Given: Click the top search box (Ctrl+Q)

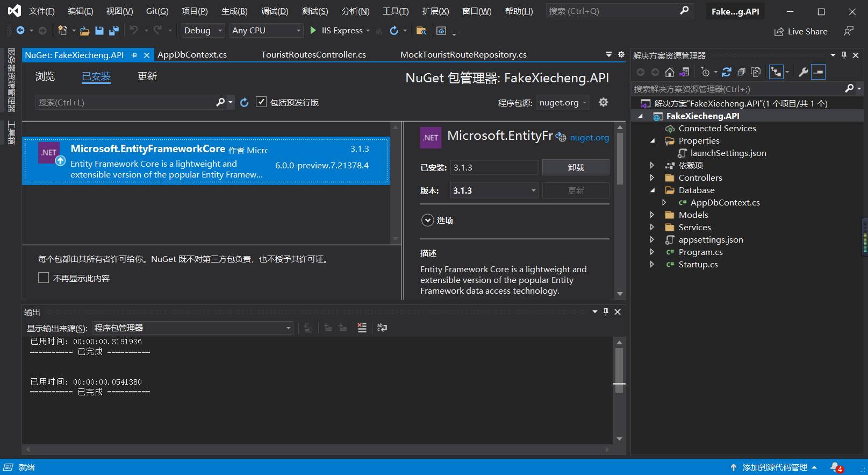Looking at the screenshot, I should (x=620, y=11).
